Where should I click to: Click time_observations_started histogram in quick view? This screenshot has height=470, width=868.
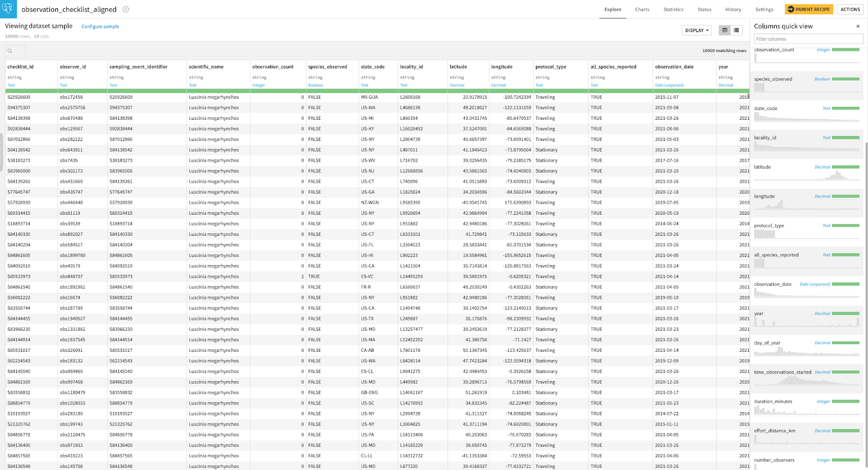pos(807,380)
